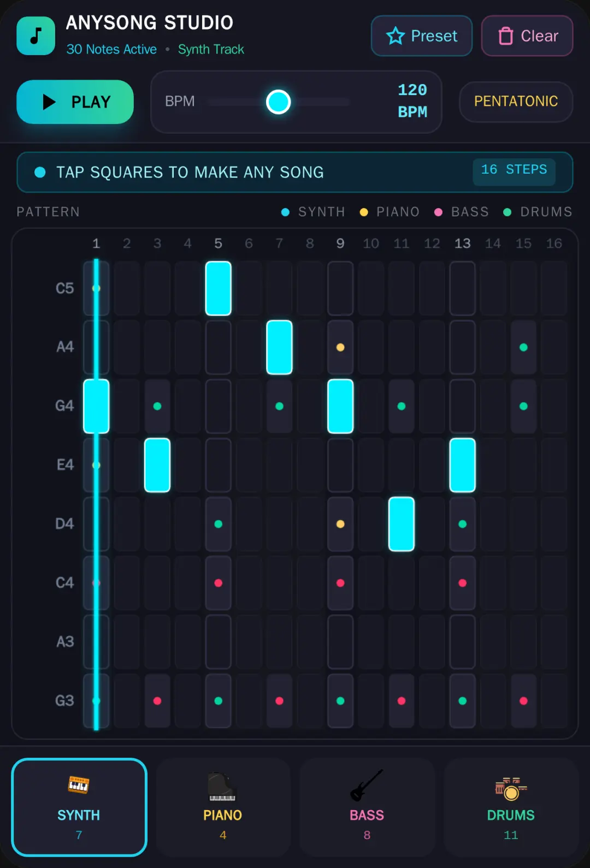This screenshot has height=868, width=590.
Task: Toggle the A3 cell at step 5
Action: click(x=219, y=642)
